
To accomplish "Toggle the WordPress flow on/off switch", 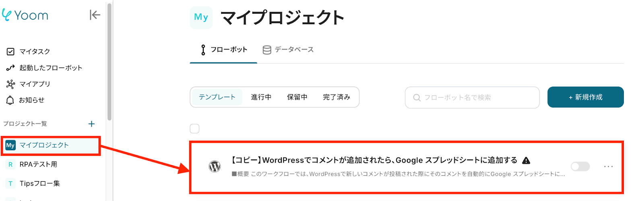I will click(x=580, y=166).
